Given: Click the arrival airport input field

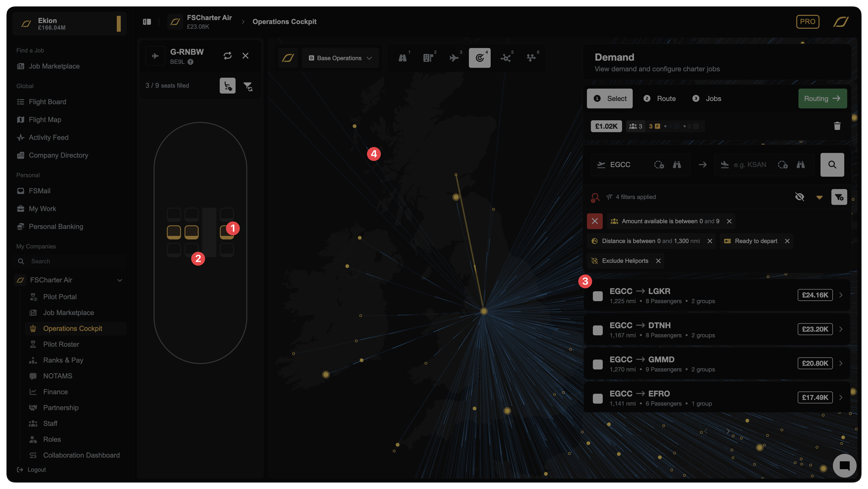Looking at the screenshot, I should [x=750, y=165].
